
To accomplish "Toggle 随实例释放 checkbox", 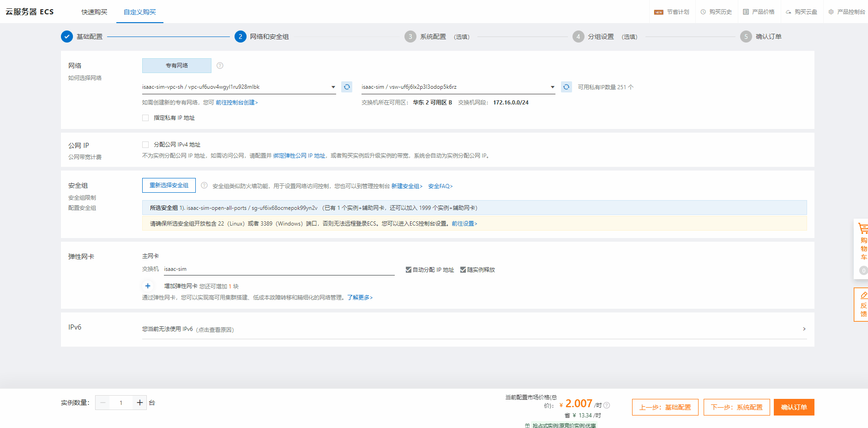I will pyautogui.click(x=463, y=270).
